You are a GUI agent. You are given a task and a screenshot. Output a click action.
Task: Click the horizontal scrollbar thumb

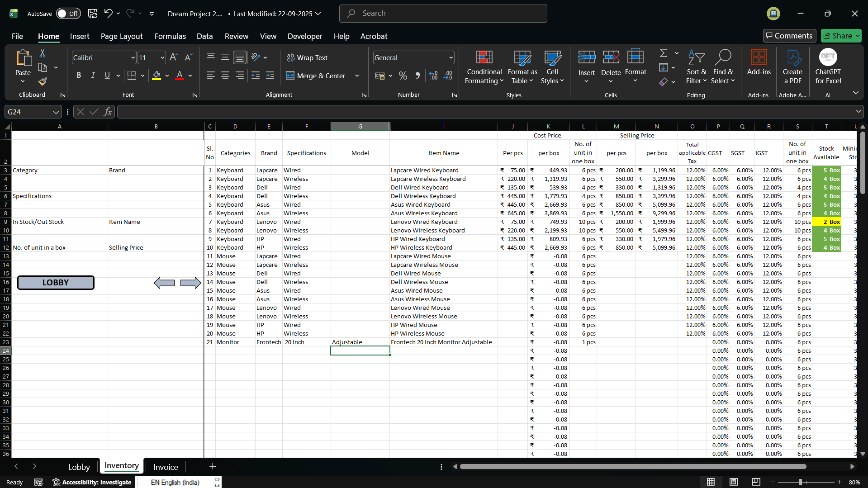633,466
